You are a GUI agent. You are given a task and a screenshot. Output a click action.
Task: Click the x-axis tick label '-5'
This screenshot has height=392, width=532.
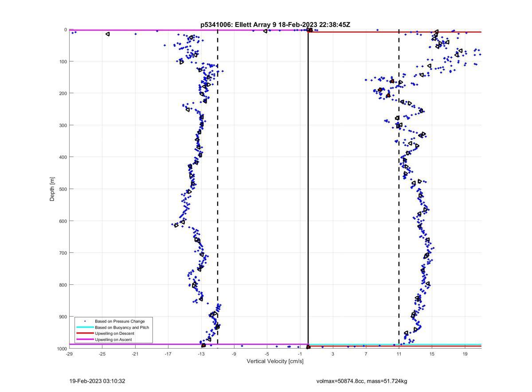point(267,354)
